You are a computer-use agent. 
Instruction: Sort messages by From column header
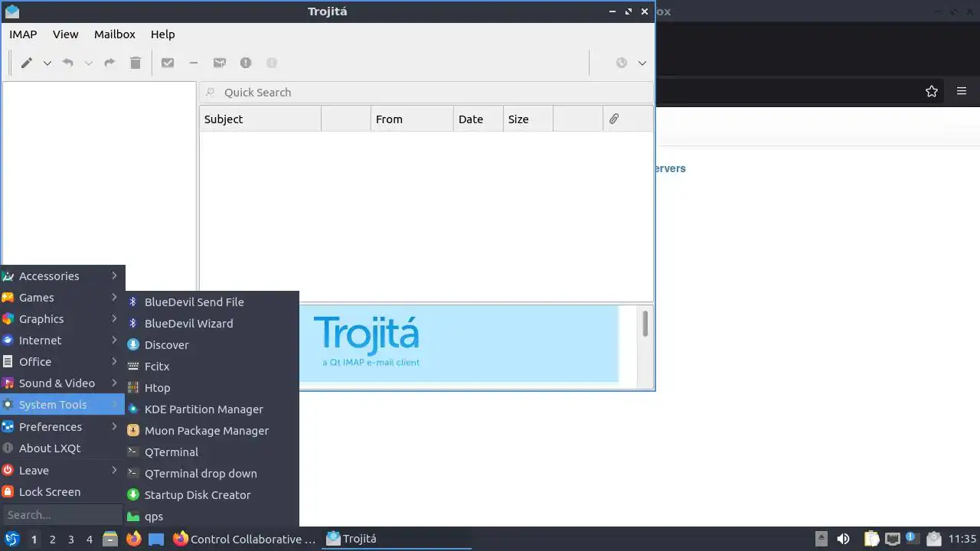point(412,119)
